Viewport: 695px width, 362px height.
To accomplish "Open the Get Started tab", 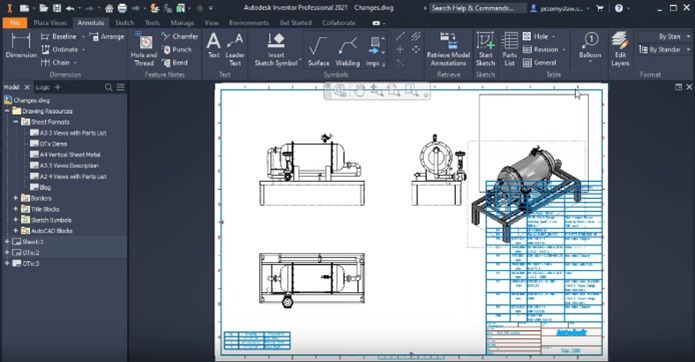I will (x=296, y=23).
